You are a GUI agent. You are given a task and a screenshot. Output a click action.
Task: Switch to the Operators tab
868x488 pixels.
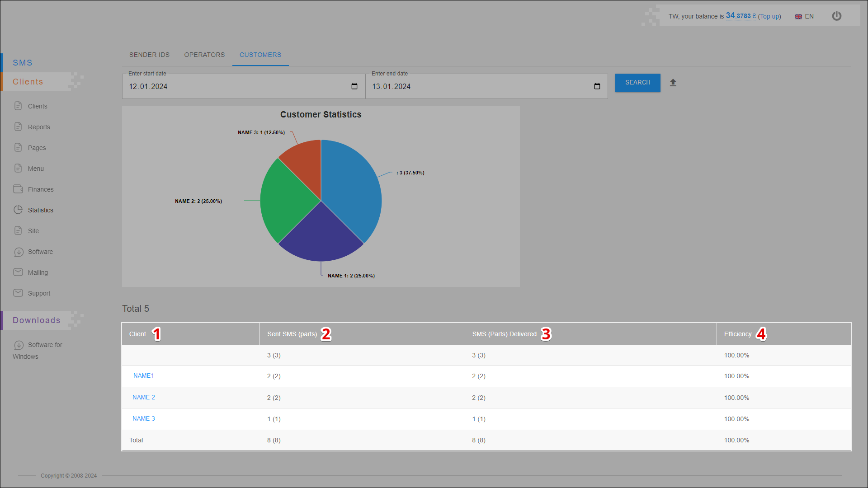coord(204,55)
